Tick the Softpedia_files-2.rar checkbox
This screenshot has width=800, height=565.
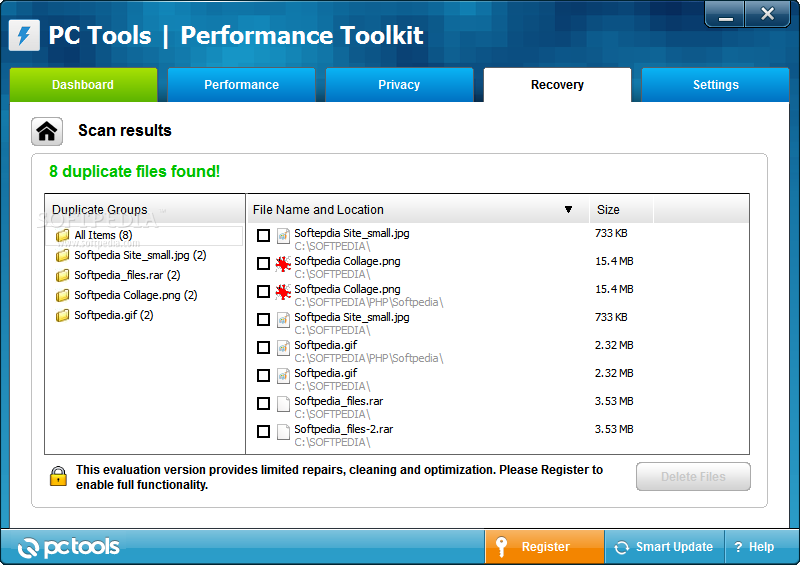tap(263, 432)
